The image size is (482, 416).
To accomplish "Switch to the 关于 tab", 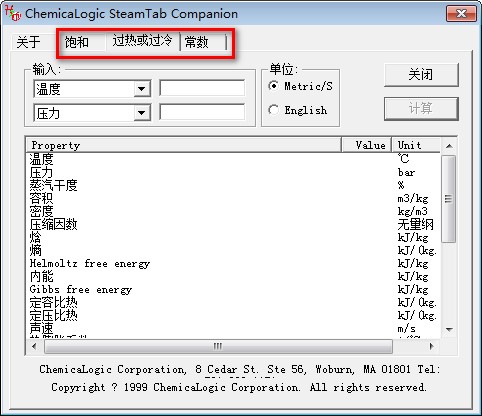I will [29, 42].
